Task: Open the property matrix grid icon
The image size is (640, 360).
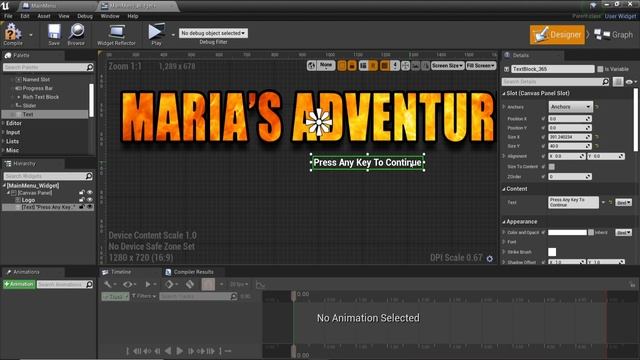Action: [618, 82]
